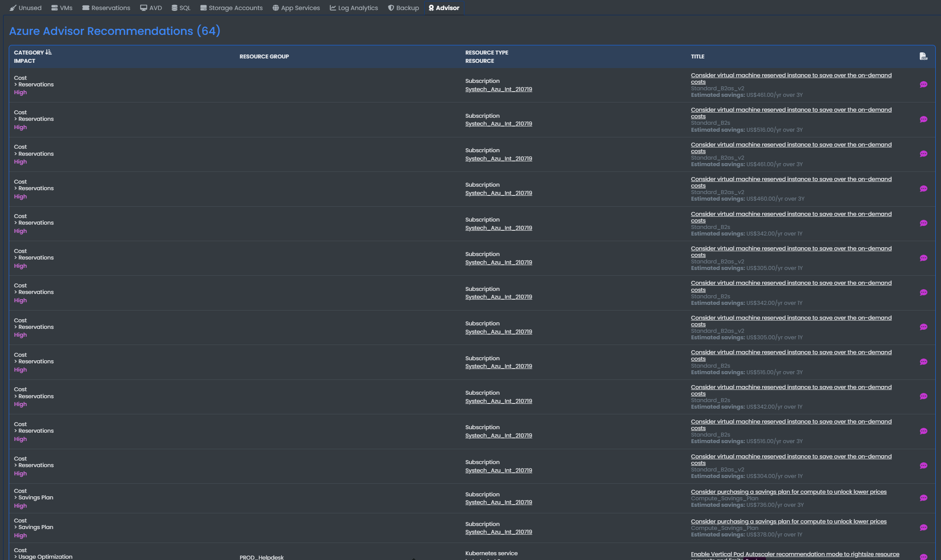
Task: Click Subscription resource type in US$460.00/yr row
Action: 482,184
